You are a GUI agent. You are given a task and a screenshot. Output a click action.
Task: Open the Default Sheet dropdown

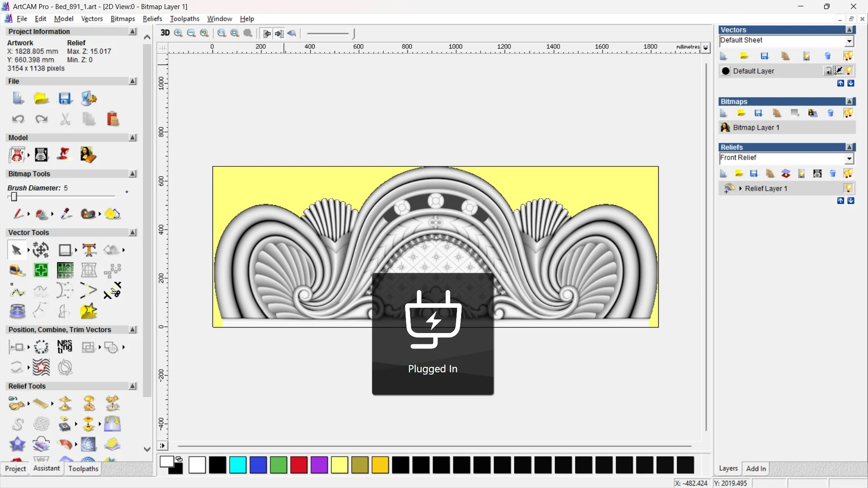pyautogui.click(x=849, y=41)
